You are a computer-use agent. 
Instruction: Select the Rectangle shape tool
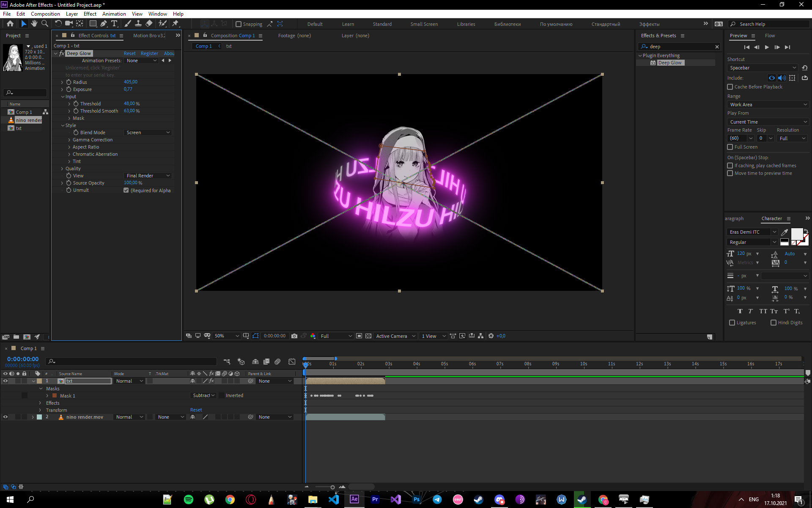(93, 24)
